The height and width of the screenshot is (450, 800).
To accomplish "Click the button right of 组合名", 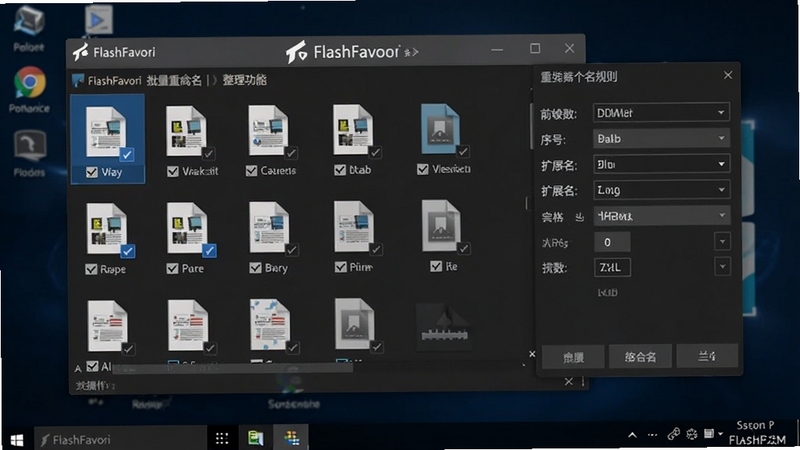I will coord(707,356).
